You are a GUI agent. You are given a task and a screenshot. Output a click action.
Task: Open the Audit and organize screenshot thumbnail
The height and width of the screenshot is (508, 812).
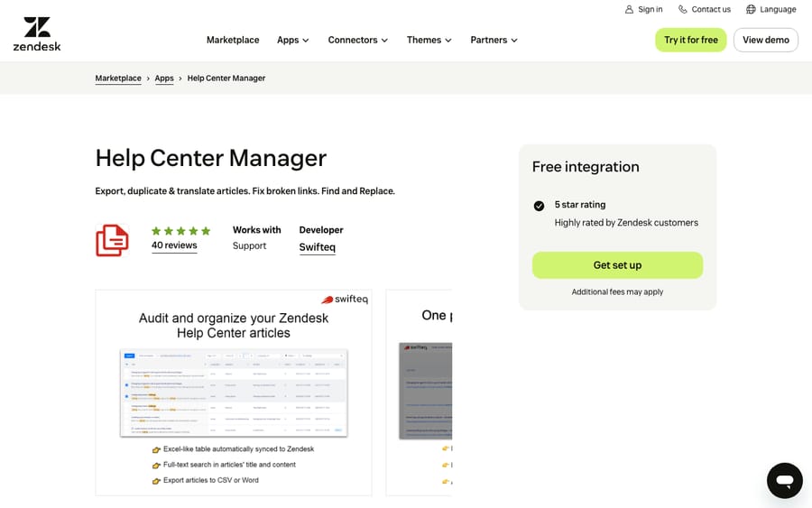(234, 393)
